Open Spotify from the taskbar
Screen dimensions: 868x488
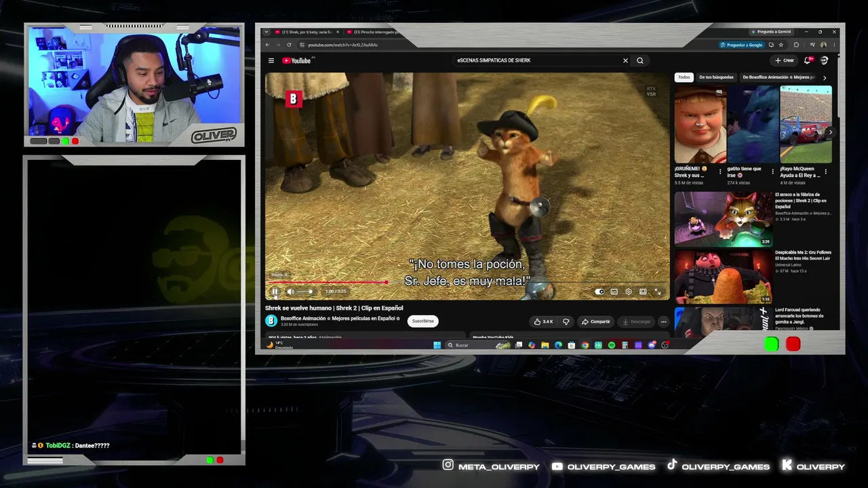click(612, 345)
